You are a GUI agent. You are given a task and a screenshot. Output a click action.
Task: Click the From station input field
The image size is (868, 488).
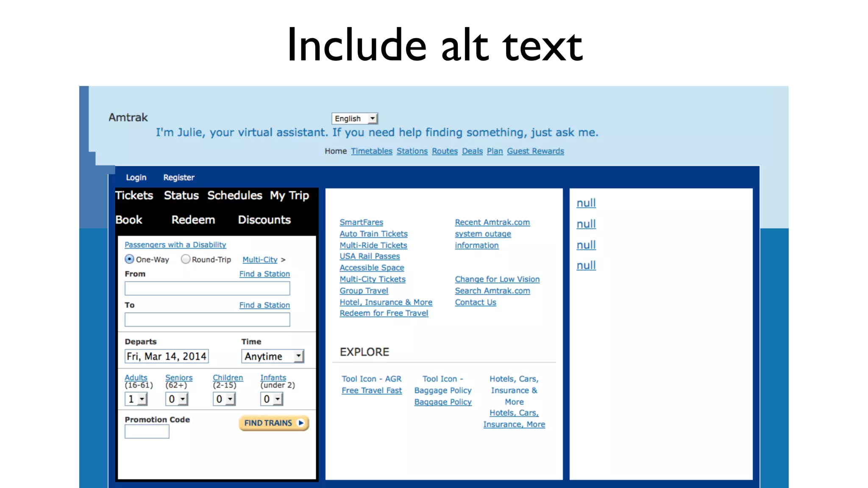click(207, 288)
